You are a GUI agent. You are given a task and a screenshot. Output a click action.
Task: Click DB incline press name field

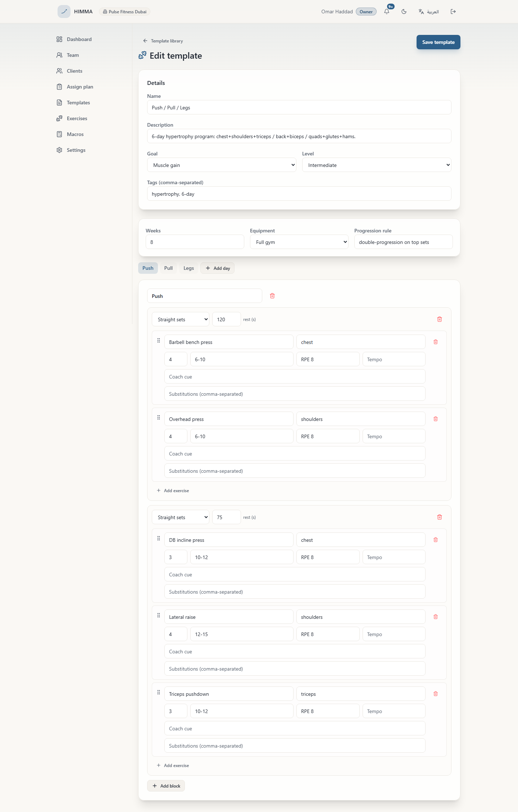tap(229, 540)
